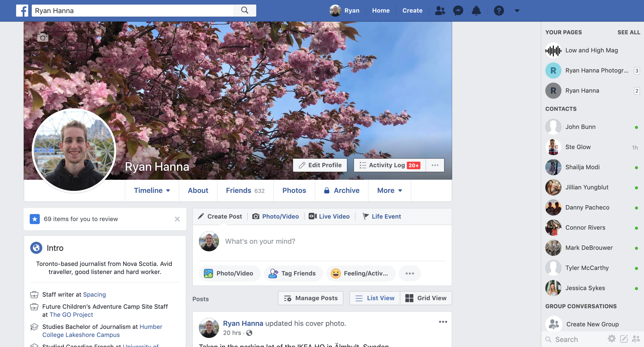The image size is (644, 347).
Task: Go to Home in top bar
Action: tap(381, 11)
